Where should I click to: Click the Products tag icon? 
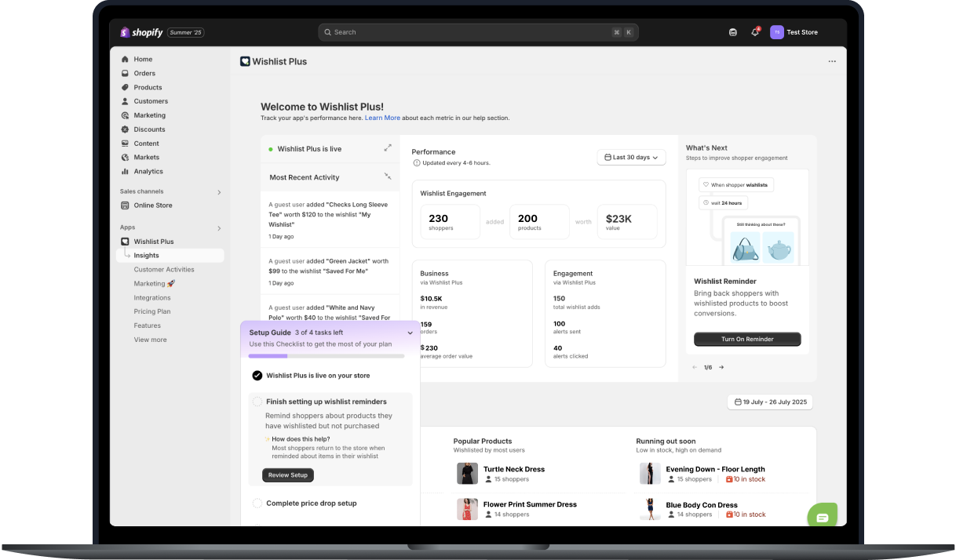125,88
